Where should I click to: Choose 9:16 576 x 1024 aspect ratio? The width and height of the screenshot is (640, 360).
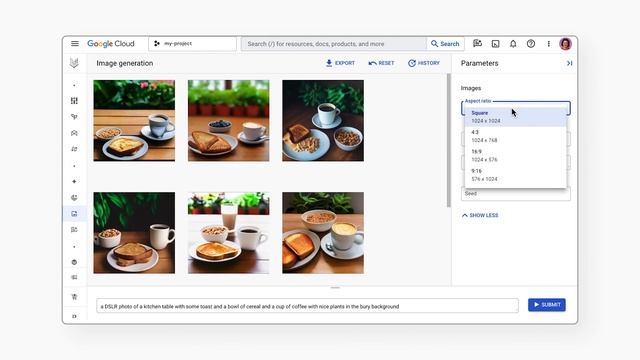click(516, 175)
